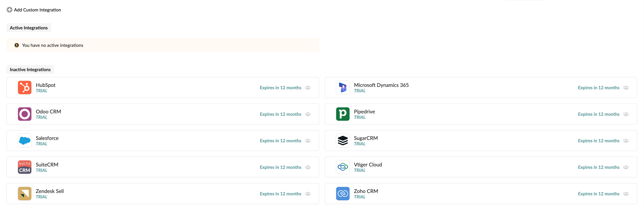Click the Active Integrations section heading
Viewport: 644px width, 209px height.
tap(29, 28)
